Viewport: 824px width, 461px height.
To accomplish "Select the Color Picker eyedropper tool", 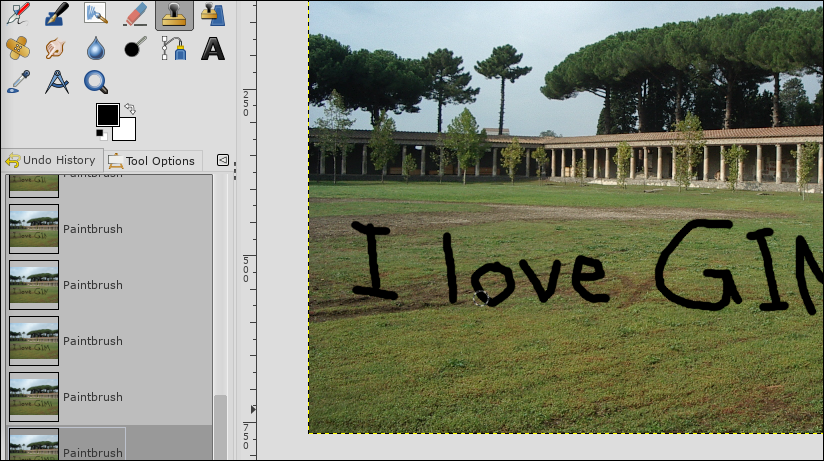I will (18, 82).
